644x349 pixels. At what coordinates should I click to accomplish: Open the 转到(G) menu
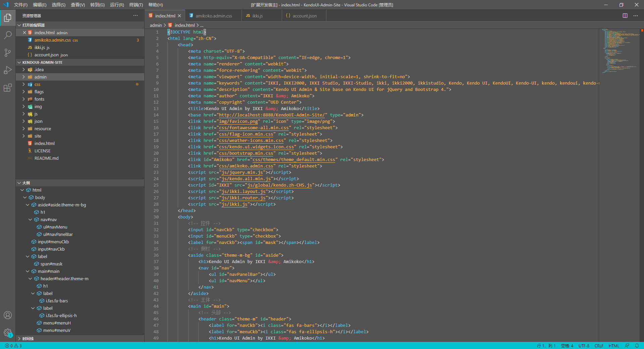tap(97, 5)
